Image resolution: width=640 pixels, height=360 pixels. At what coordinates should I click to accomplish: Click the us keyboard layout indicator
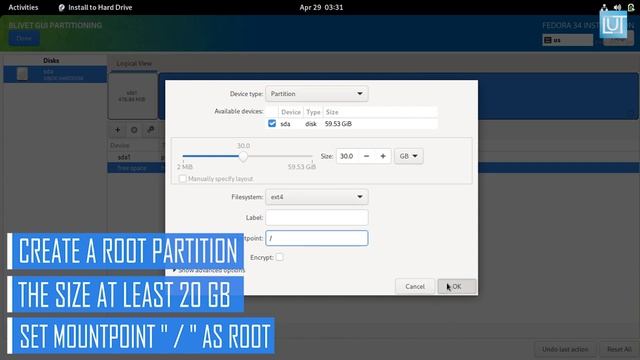[x=567, y=40]
